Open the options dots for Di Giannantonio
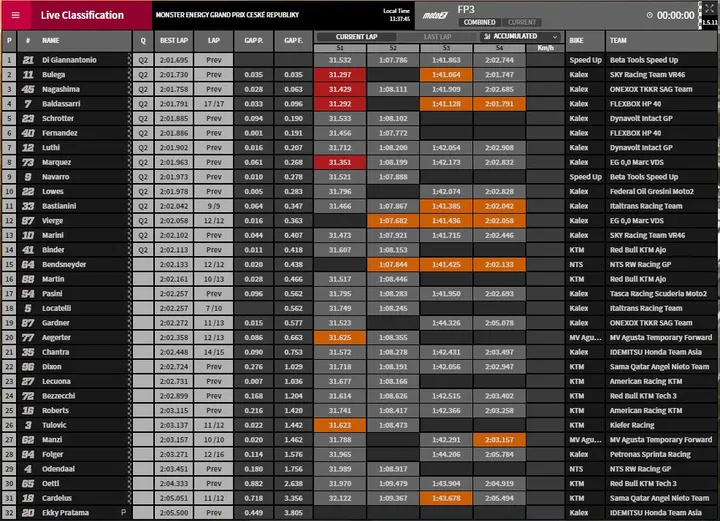 (129, 60)
